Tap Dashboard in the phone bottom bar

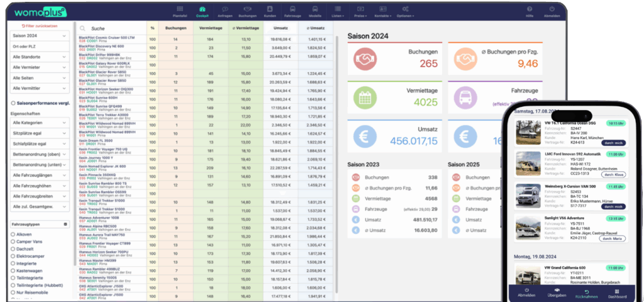617,293
